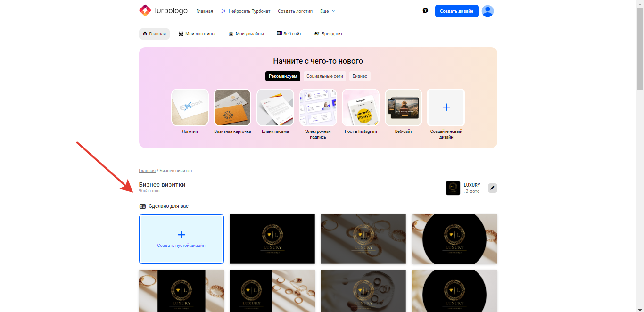The image size is (644, 312).
Task: Open the user profile avatar
Action: coord(487,11)
